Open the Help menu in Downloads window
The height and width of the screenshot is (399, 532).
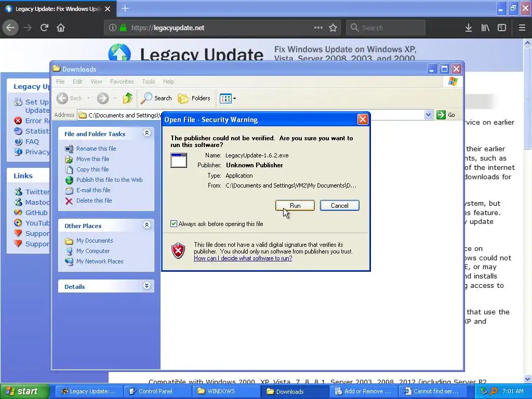(x=169, y=82)
